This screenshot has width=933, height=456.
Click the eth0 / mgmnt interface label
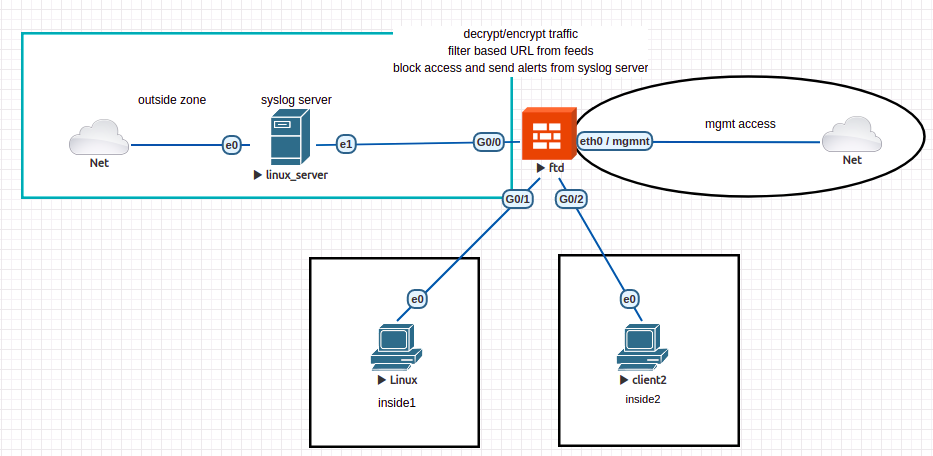click(615, 142)
